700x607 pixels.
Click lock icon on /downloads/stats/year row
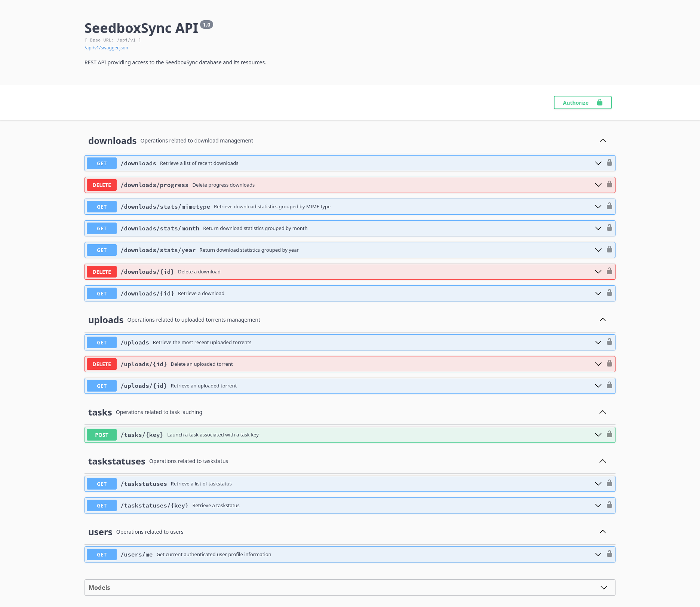point(610,249)
